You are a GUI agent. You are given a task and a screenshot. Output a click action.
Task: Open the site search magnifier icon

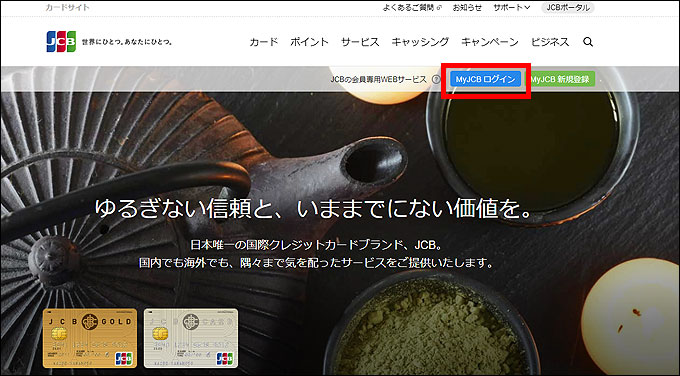coord(588,42)
